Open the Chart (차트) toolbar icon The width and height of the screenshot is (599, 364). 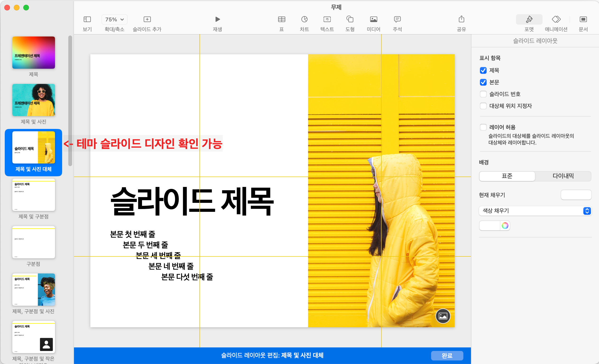point(304,19)
